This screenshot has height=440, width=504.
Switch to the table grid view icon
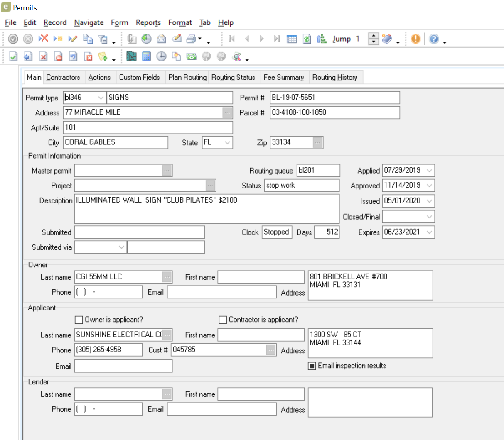tap(292, 39)
